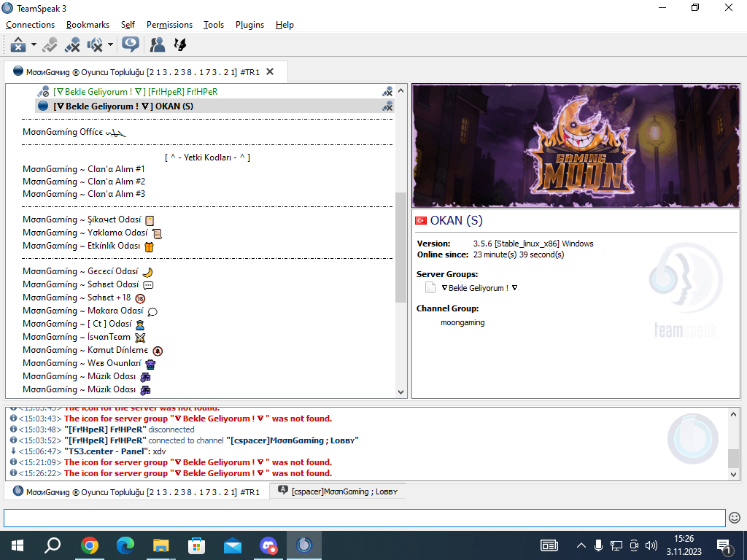Open File Explorer from the taskbar
This screenshot has height=560, width=747.
[161, 545]
